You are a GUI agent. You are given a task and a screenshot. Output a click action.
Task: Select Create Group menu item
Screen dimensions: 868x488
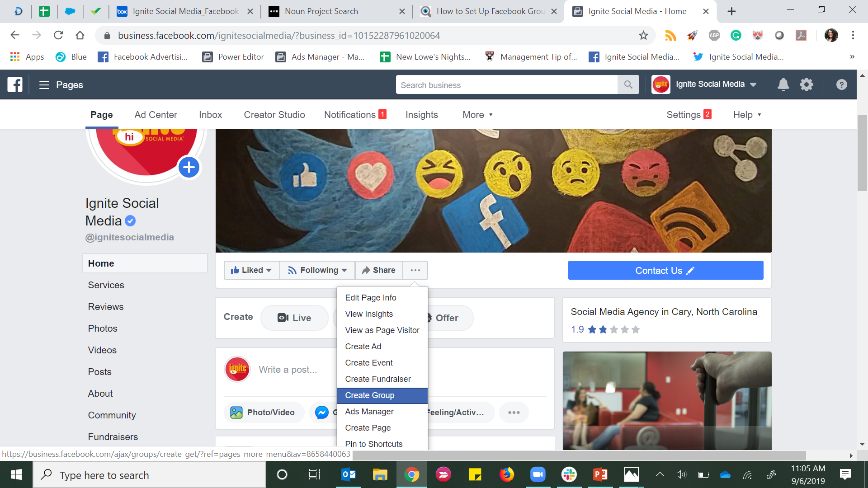[x=382, y=395]
